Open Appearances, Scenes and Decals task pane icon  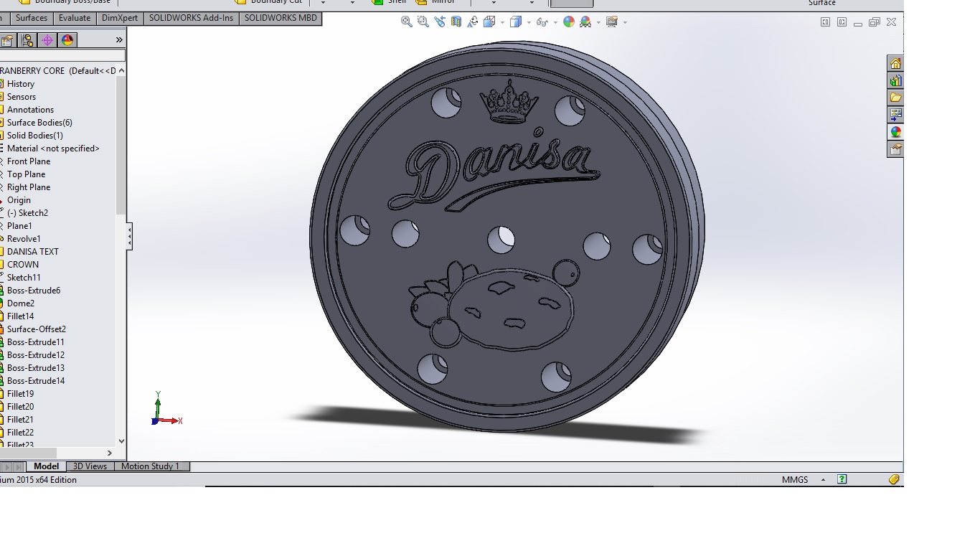(x=895, y=132)
